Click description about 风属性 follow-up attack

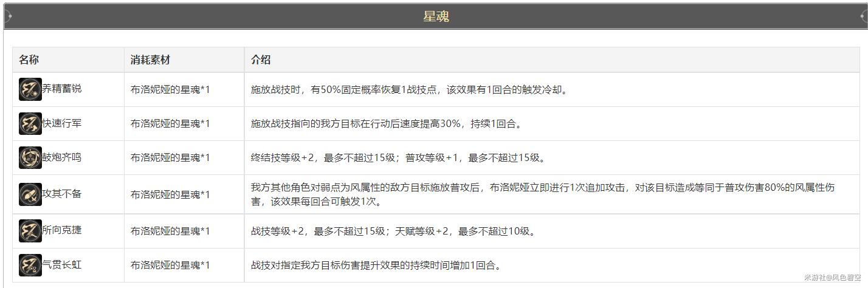543,194
